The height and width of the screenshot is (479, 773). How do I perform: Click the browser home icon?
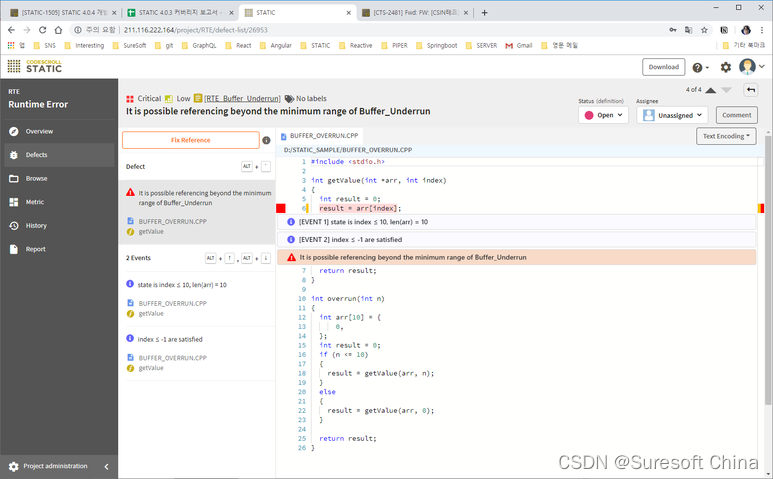pyautogui.click(x=58, y=30)
